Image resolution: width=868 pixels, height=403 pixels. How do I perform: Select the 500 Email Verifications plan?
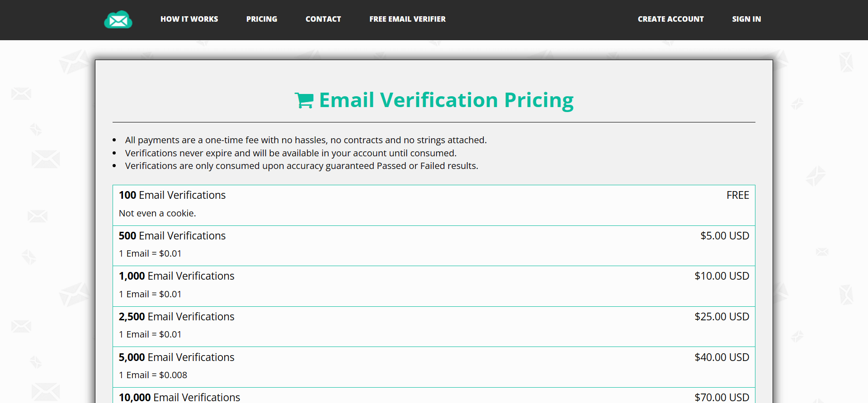(x=172, y=236)
